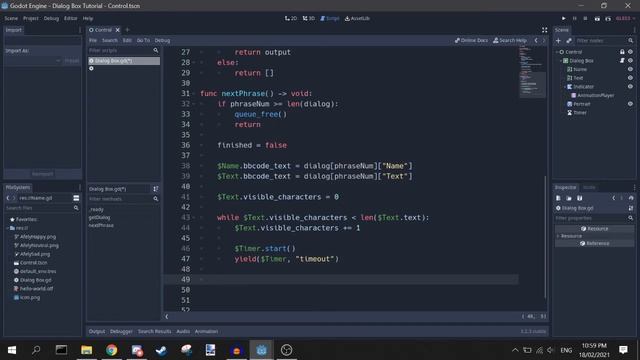Click the Pause scene button in top toolbar

(x=575, y=18)
